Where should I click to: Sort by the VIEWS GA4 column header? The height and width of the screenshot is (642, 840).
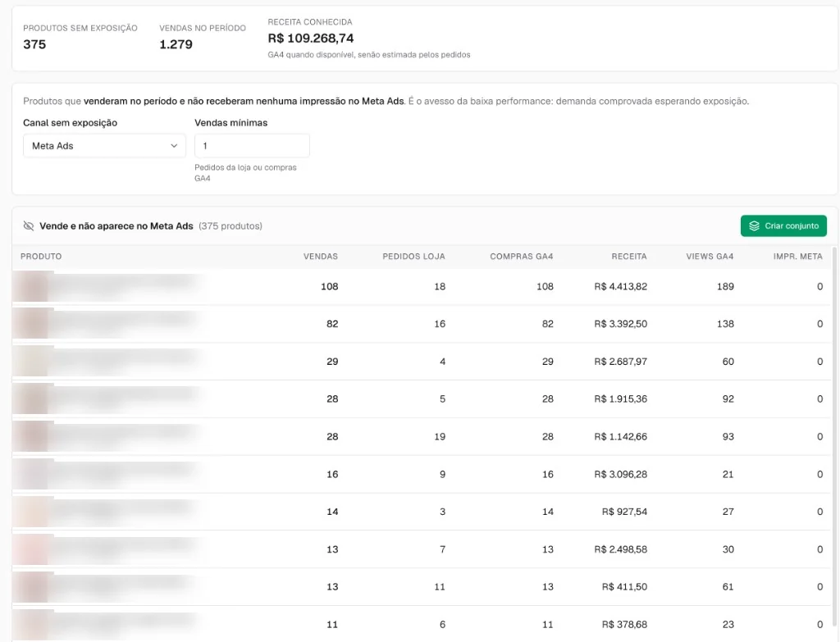710,257
